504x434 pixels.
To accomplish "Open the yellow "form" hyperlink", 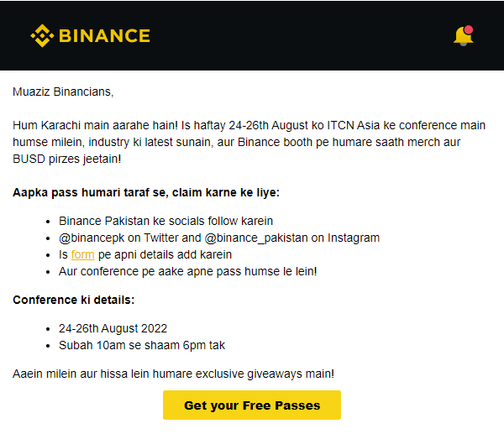I will 82,254.
